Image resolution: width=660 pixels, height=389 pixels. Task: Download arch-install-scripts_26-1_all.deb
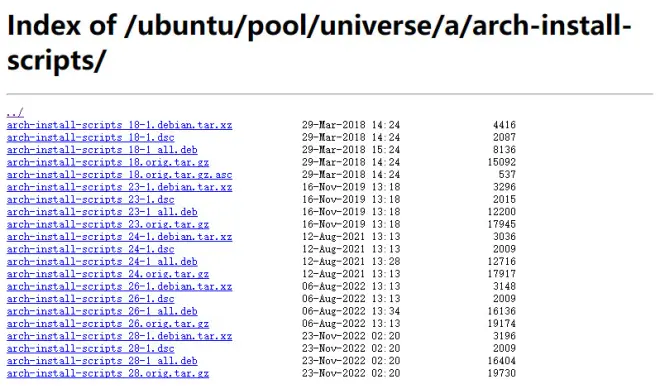(102, 312)
